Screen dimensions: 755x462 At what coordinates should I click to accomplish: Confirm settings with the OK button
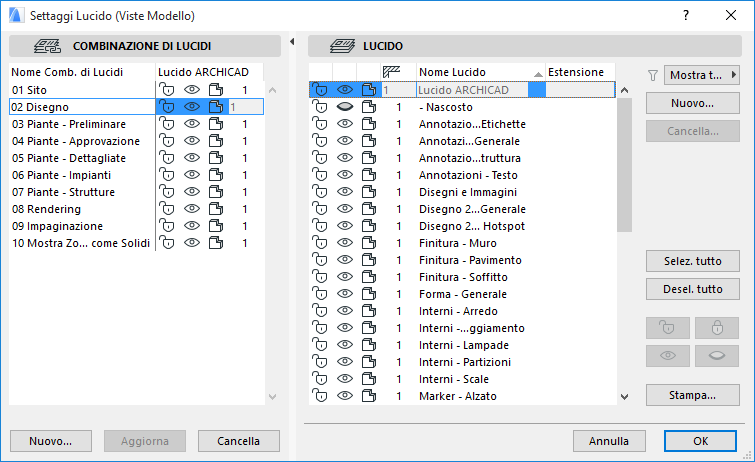click(x=701, y=441)
